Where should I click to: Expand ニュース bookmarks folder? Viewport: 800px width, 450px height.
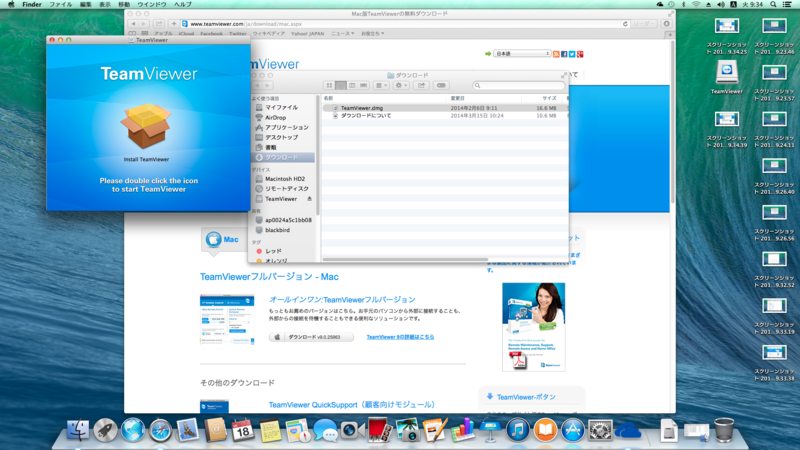[x=342, y=34]
